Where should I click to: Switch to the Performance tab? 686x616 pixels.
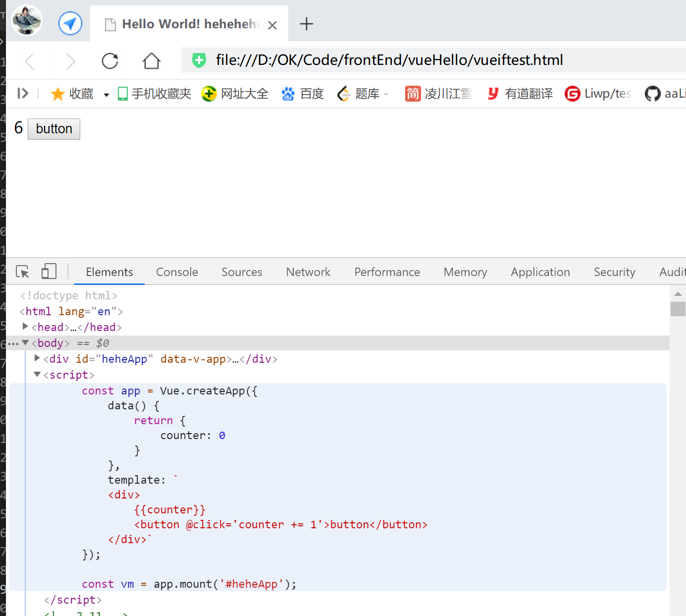[x=387, y=272]
